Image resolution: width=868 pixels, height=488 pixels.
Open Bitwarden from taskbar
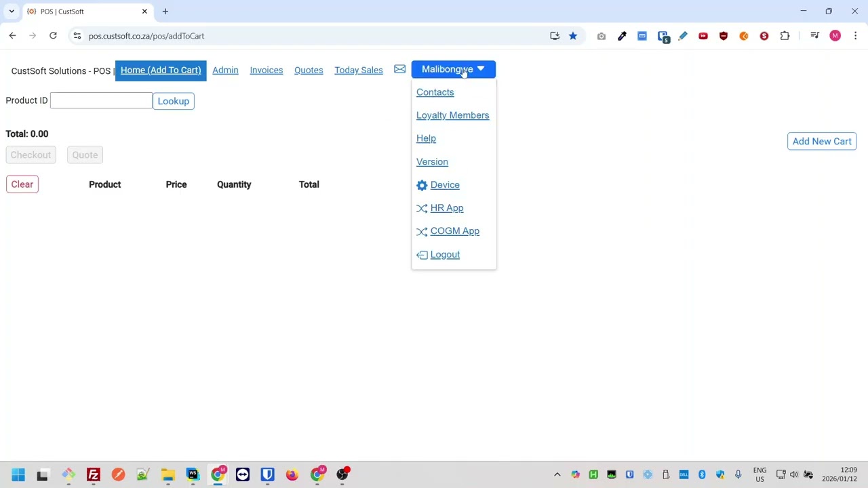pyautogui.click(x=267, y=474)
